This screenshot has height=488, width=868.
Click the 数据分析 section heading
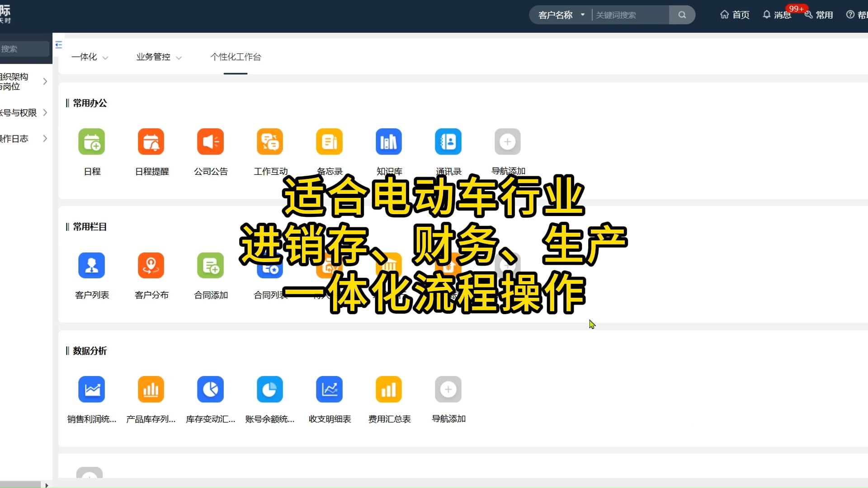(90, 351)
